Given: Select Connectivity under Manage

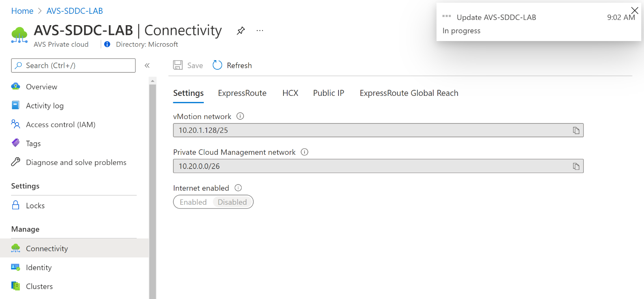Looking at the screenshot, I should pyautogui.click(x=74, y=248).
